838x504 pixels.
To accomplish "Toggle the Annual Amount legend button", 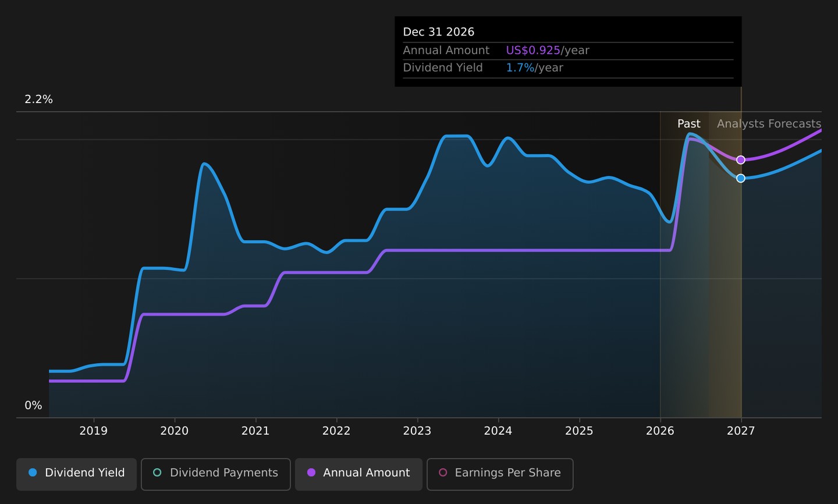I will pyautogui.click(x=358, y=474).
